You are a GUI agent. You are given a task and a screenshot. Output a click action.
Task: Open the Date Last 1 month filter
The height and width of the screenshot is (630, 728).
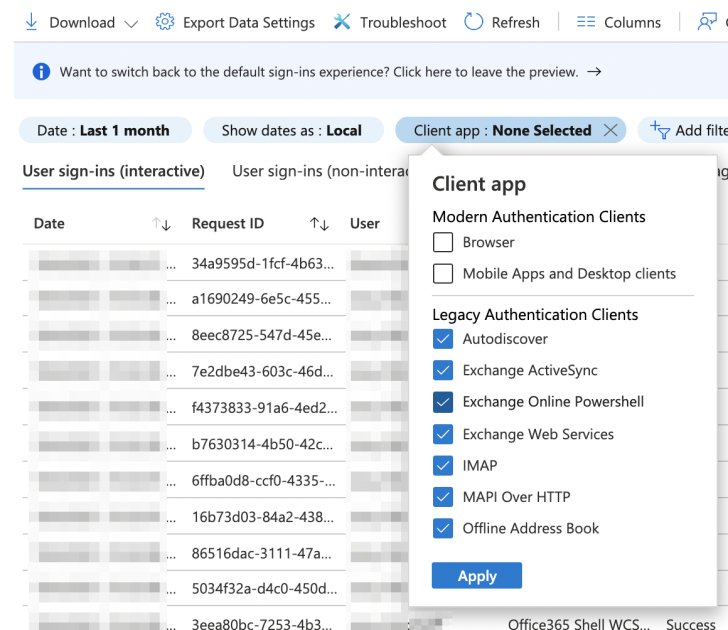pos(105,130)
